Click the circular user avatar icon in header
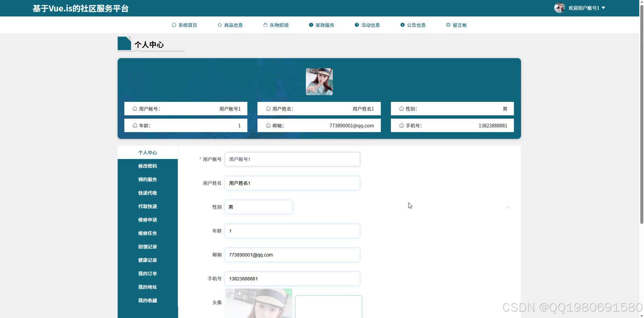644x318 pixels. pyautogui.click(x=559, y=8)
